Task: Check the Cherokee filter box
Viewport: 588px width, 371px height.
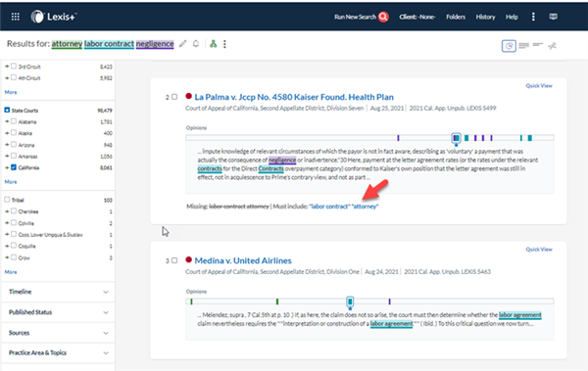Action: [14, 211]
